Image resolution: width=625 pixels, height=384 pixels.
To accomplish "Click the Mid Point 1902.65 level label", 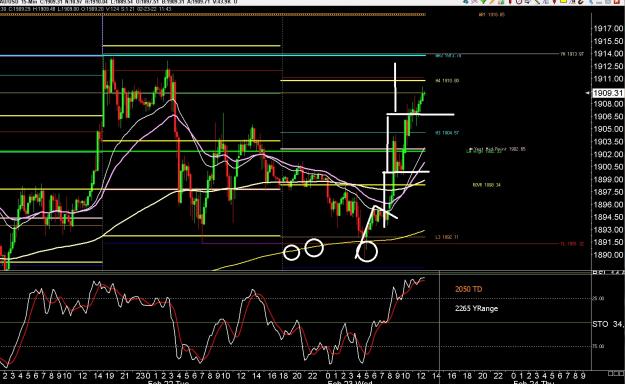I will [496, 150].
